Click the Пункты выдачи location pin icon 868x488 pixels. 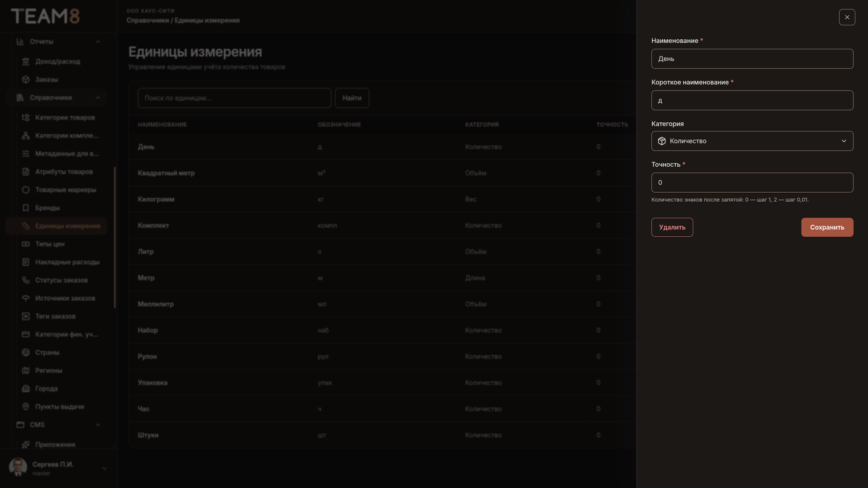coord(25,407)
